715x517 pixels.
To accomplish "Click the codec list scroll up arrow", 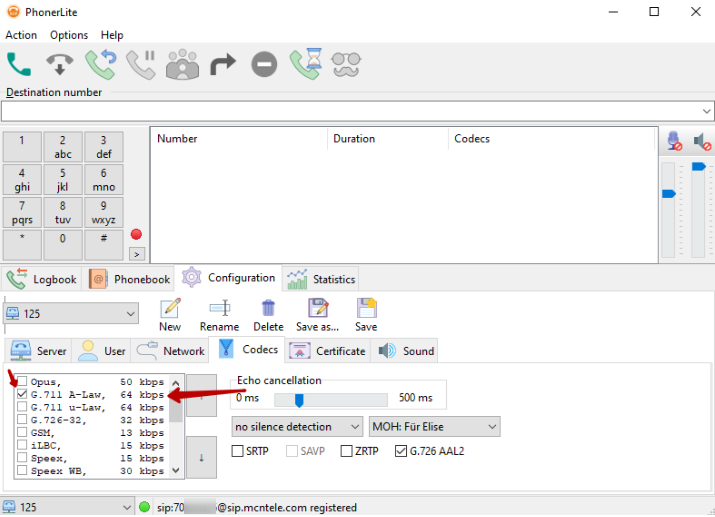I will pyautogui.click(x=176, y=383).
